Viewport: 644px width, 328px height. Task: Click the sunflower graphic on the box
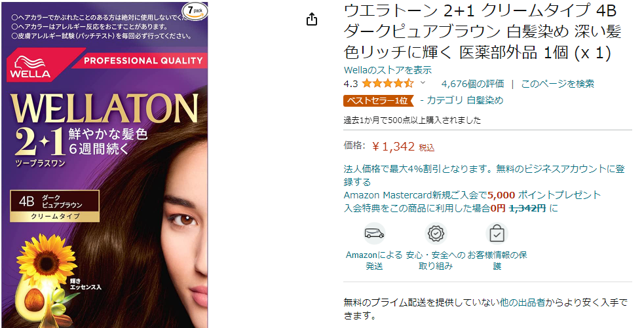click(41, 258)
